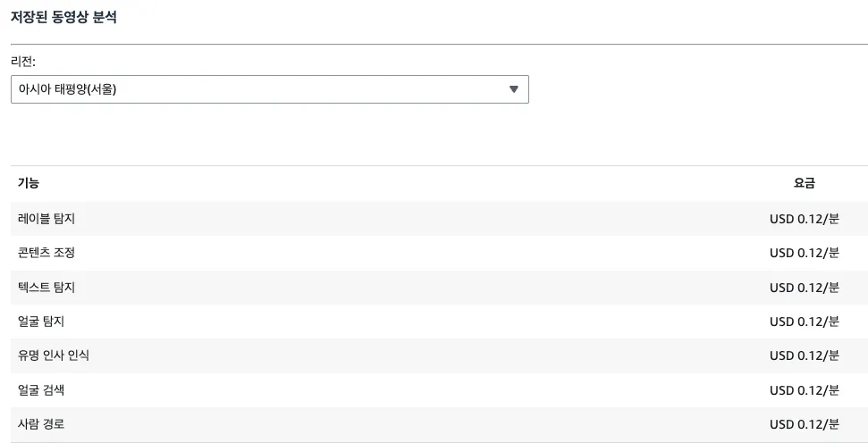Viewport: 868px width, 443px height.
Task: Select the 텍스트 탐지 row
Action: (46, 287)
